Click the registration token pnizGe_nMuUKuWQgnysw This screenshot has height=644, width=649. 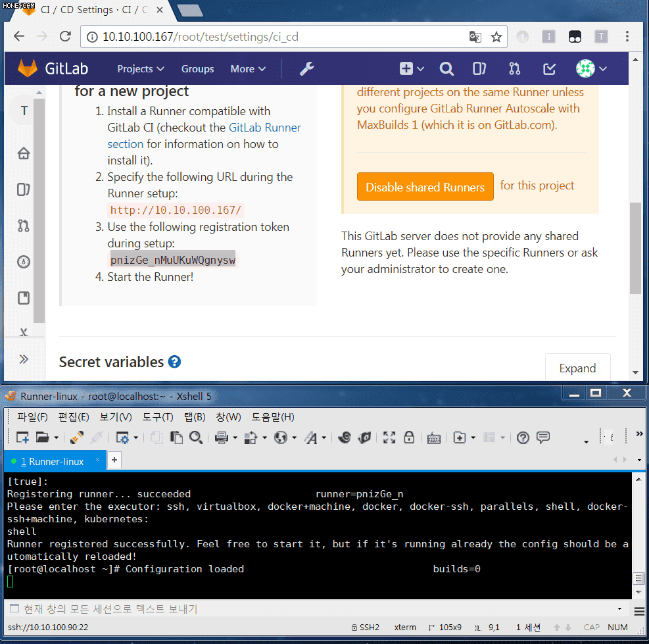point(172,260)
